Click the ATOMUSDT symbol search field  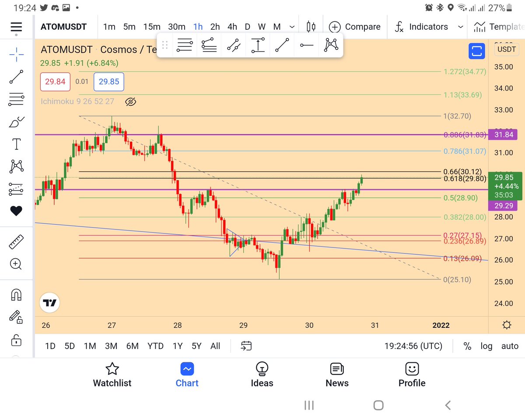[63, 27]
